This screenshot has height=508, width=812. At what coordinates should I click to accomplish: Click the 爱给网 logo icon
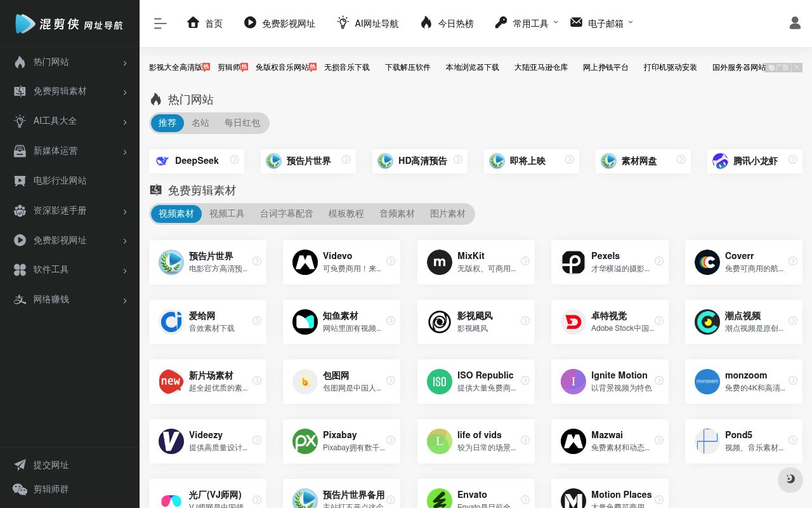(171, 322)
